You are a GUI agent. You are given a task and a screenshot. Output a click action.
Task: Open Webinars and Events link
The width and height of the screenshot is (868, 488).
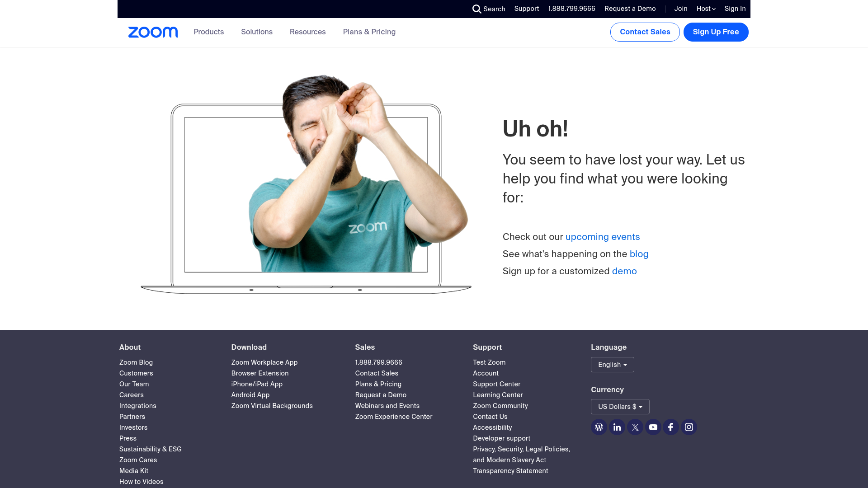point(387,406)
